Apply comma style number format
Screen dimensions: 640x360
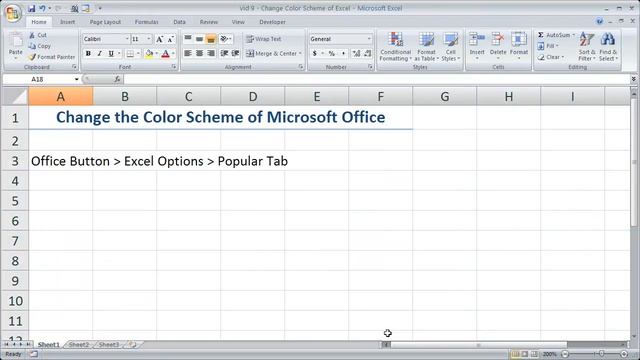(x=343, y=53)
